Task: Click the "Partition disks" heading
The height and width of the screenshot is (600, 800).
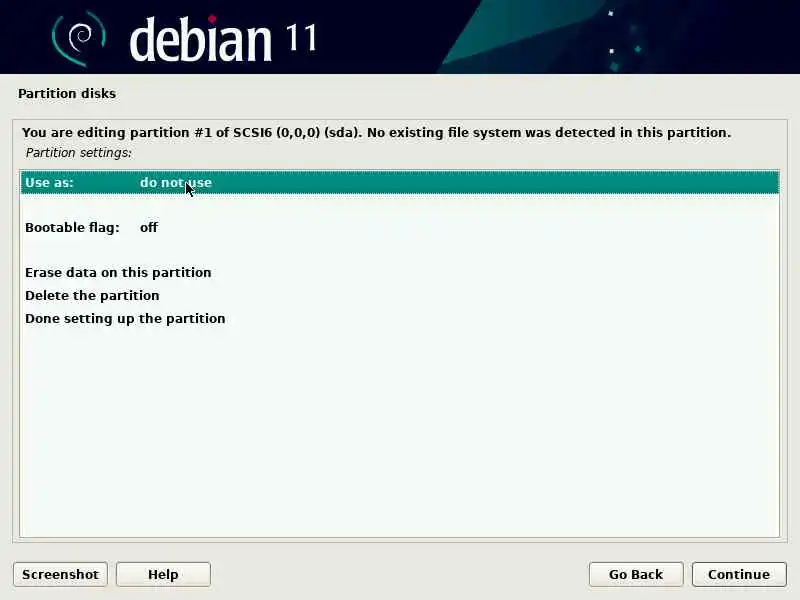Action: pyautogui.click(x=67, y=93)
